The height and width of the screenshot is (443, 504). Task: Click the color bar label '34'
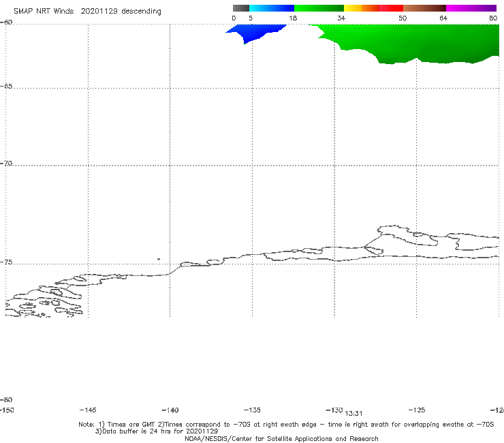[341, 18]
